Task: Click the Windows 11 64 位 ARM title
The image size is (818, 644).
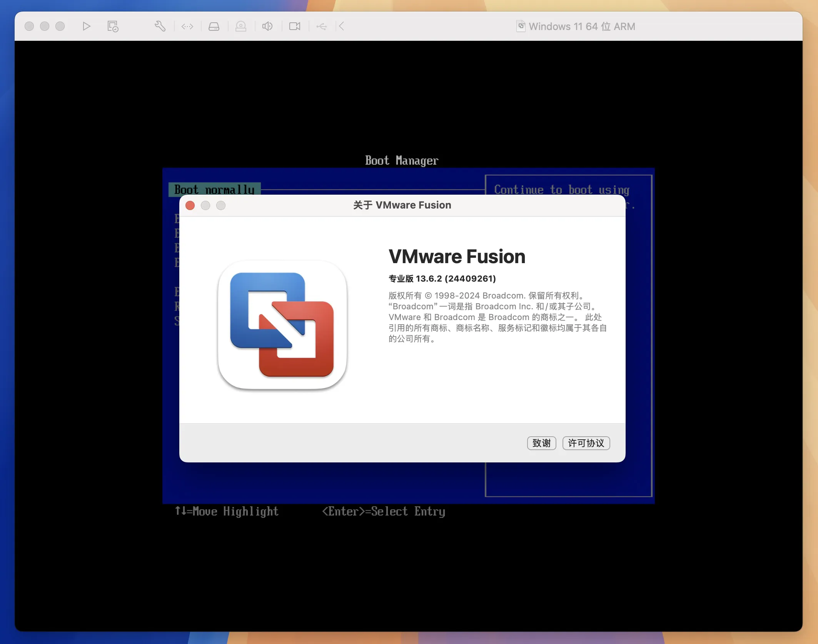Action: pyautogui.click(x=582, y=27)
